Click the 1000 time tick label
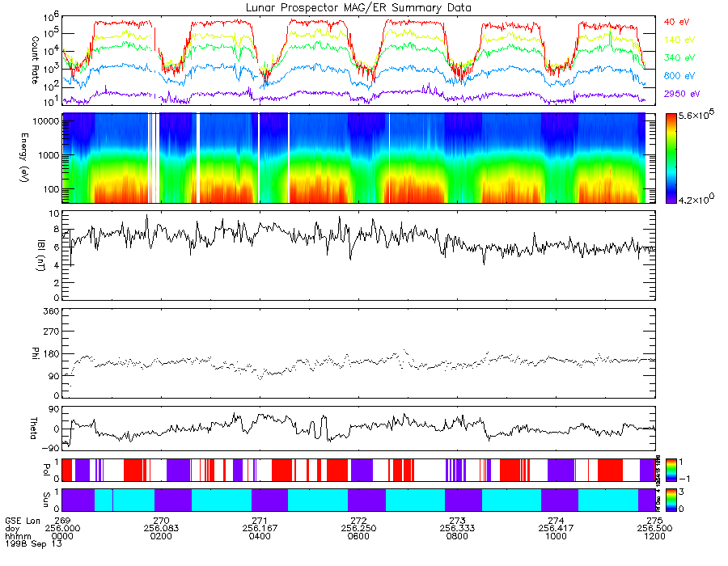Viewport: 728px width, 566px height. pos(556,536)
